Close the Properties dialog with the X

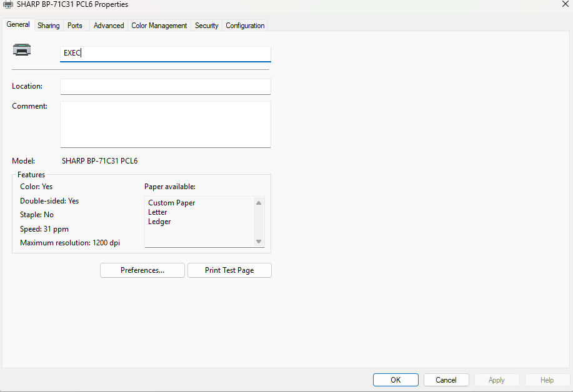(x=565, y=4)
